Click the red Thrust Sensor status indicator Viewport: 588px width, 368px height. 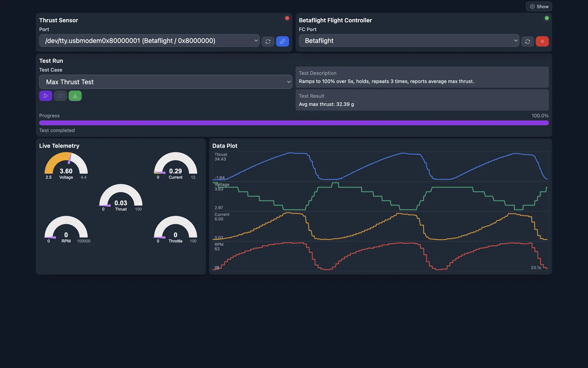pyautogui.click(x=287, y=18)
